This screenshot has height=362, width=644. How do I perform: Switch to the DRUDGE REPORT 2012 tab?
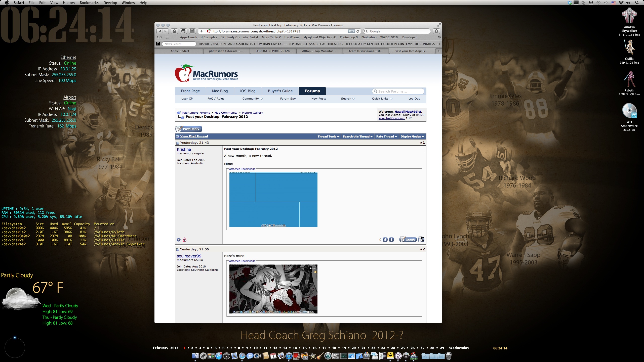273,51
